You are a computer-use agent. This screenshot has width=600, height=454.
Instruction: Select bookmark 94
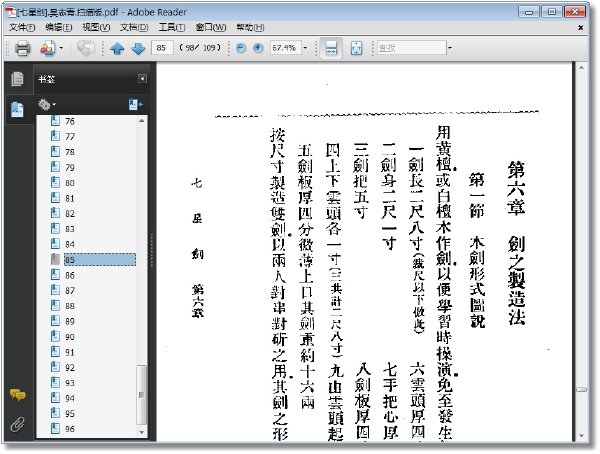coord(70,398)
